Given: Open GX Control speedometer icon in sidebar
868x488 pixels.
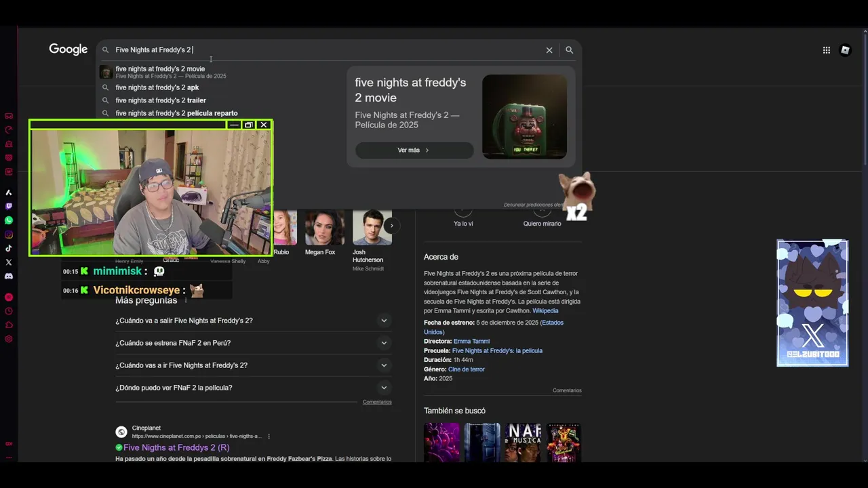Looking at the screenshot, I should point(9,130).
